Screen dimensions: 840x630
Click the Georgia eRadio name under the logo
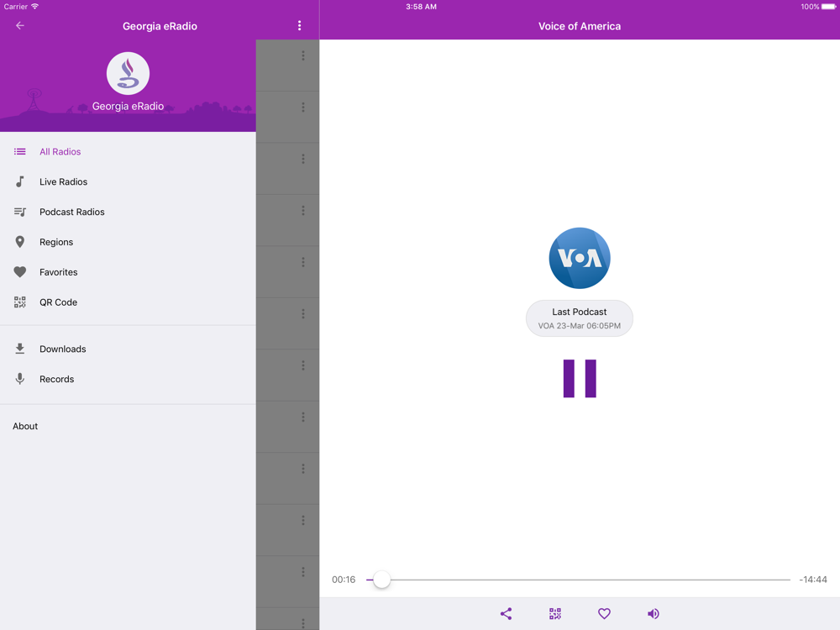coord(128,106)
